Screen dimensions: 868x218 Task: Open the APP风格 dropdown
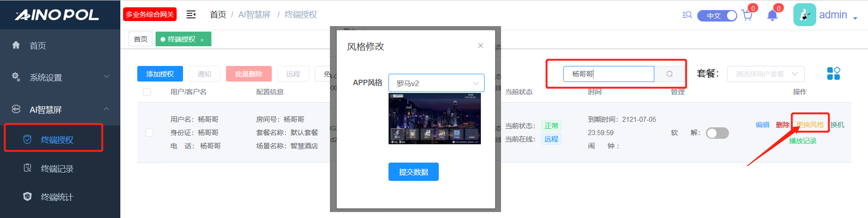click(x=436, y=83)
